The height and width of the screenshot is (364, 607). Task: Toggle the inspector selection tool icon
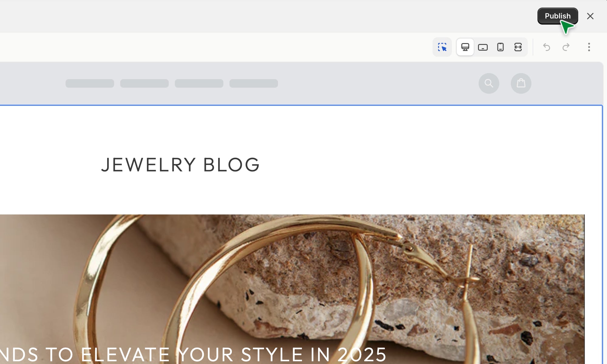tap(442, 47)
